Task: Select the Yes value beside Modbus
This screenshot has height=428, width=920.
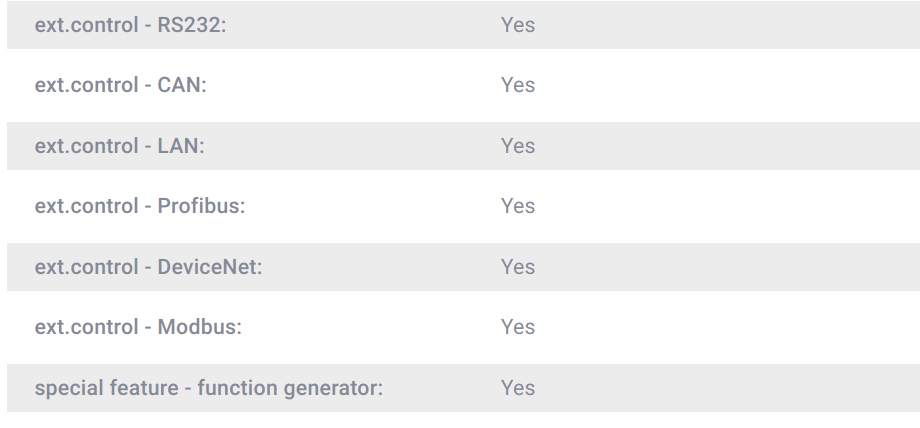Action: point(518,327)
